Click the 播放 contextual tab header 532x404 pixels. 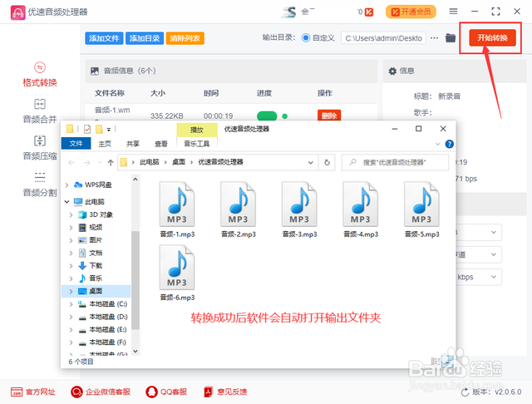(x=197, y=130)
